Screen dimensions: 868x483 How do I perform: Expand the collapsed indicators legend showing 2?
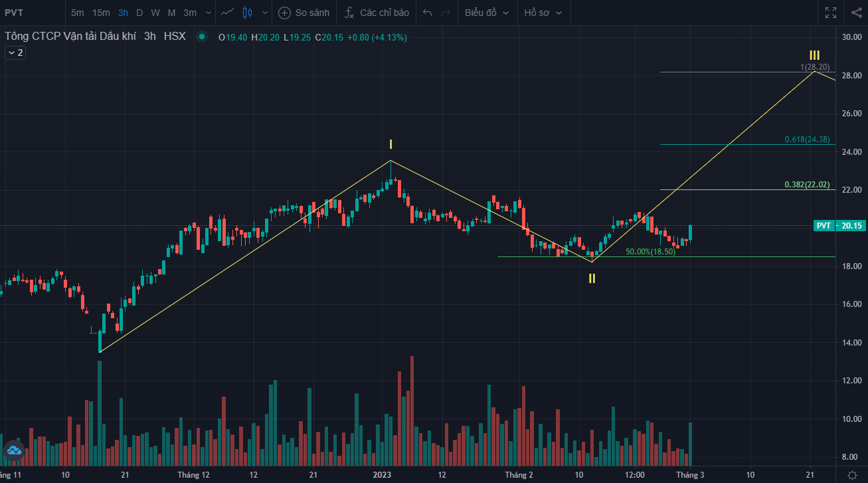(x=15, y=53)
